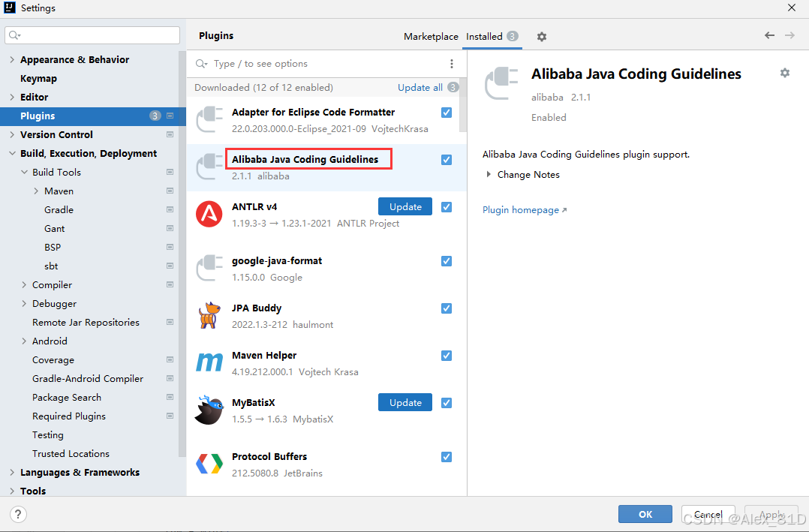Click the project-level icon beside Required Plugins
The width and height of the screenshot is (809, 532).
pos(170,416)
